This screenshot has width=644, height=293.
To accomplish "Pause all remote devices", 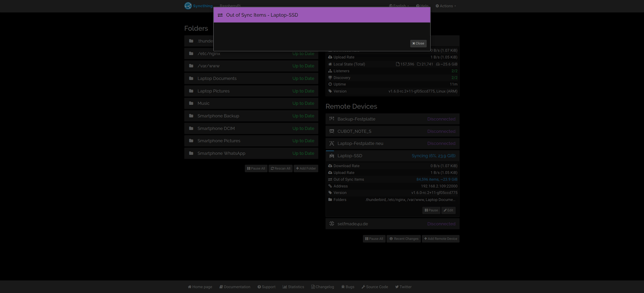I will coord(374,239).
